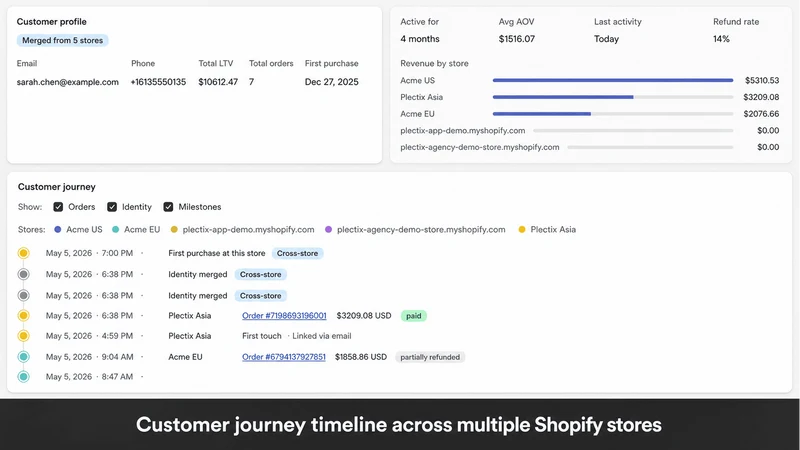The height and width of the screenshot is (450, 800).
Task: Click the plectix-agency-demo-store revenue bar
Action: coord(650,147)
